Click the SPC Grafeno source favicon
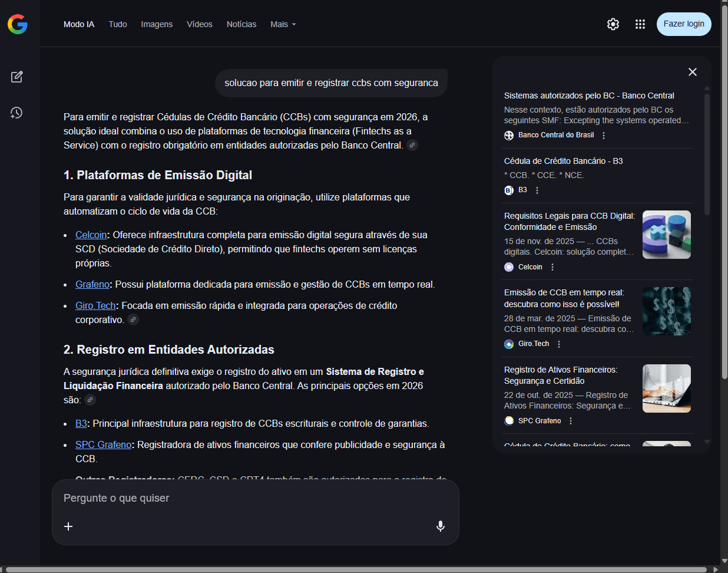This screenshot has height=573, width=728. [509, 421]
